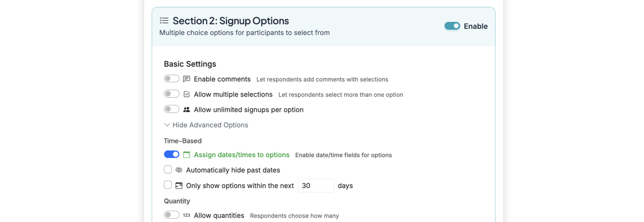
Task: Turn on Enable comments toggle
Action: (172, 79)
